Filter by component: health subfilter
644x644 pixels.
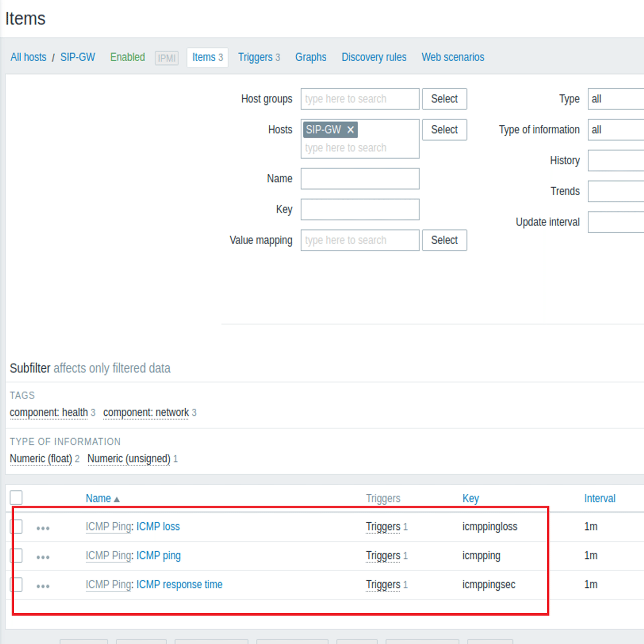click(x=48, y=412)
